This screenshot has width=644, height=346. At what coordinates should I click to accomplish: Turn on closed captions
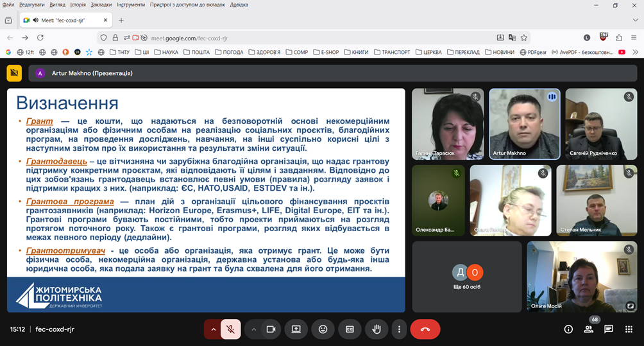(350, 329)
